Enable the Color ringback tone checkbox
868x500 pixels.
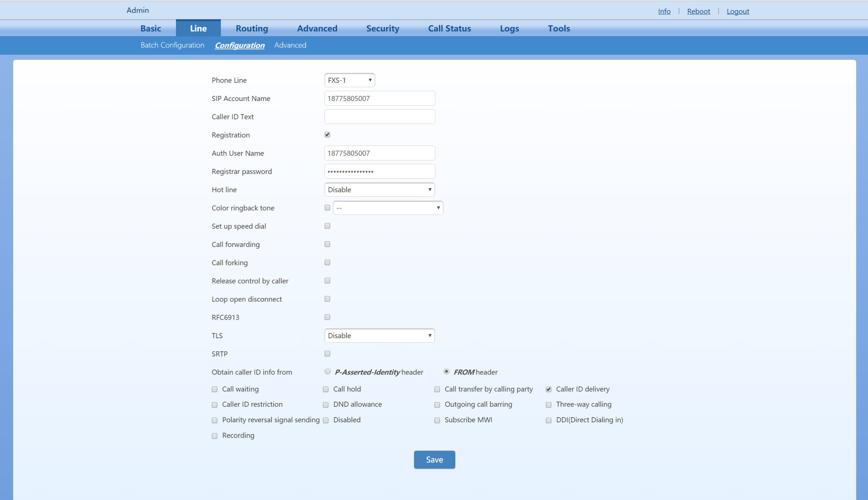[327, 208]
